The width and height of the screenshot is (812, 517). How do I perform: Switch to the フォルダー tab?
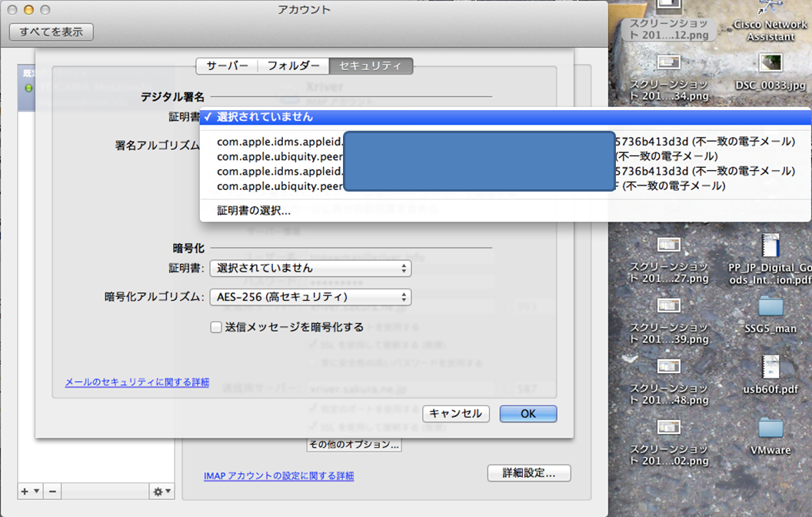[293, 66]
